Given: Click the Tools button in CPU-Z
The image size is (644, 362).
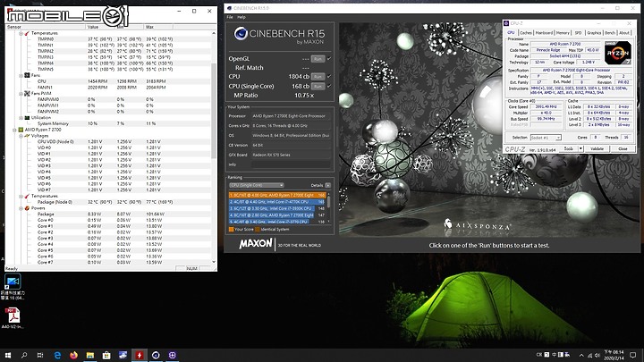Looking at the screenshot, I should pyautogui.click(x=569, y=148).
